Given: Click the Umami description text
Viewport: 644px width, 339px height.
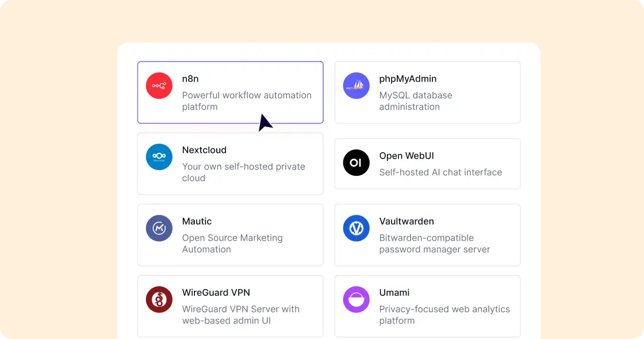Looking at the screenshot, I should pos(445,314).
